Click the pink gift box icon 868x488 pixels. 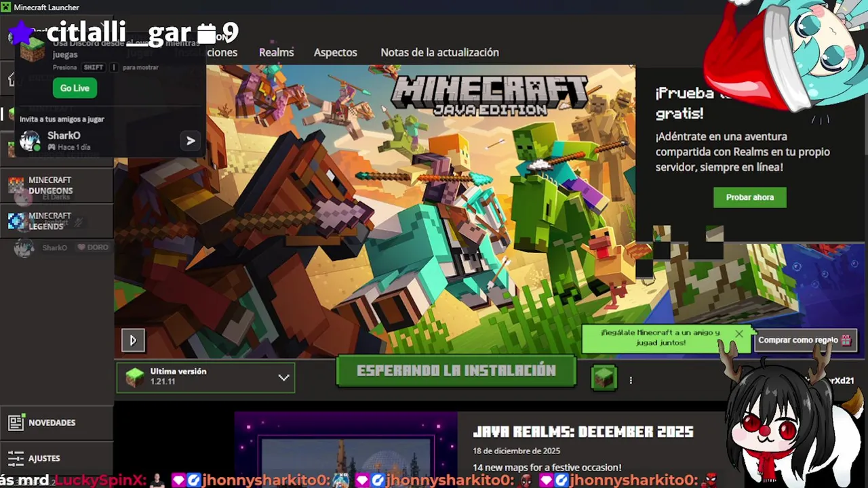pos(846,340)
